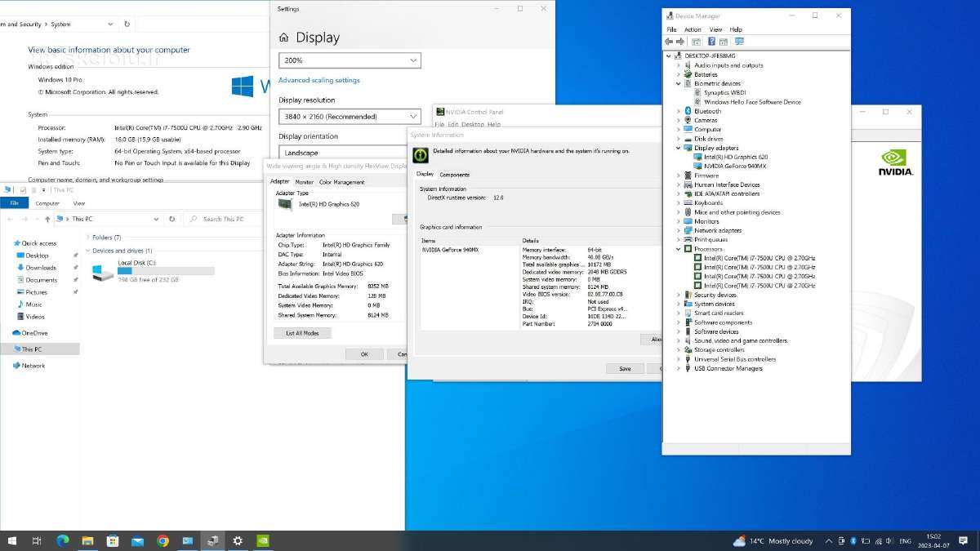980x551 pixels.
Task: Select Local Disk (C:) drive
Action: click(154, 271)
